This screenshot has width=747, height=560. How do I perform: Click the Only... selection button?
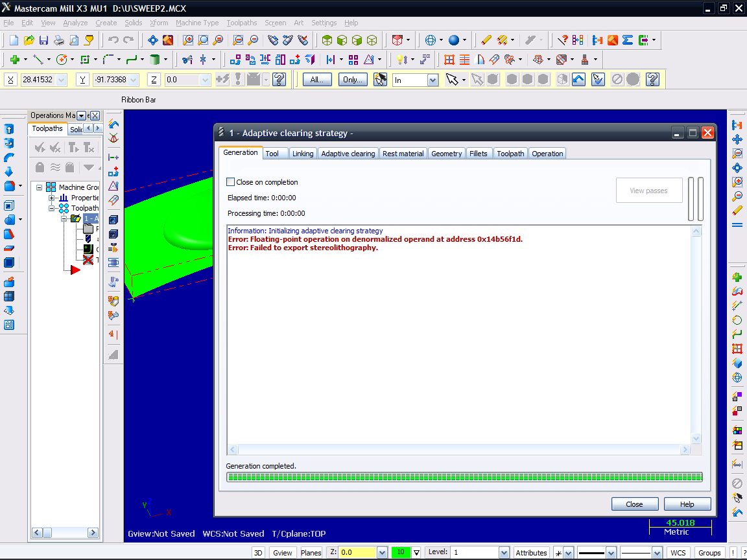[353, 80]
